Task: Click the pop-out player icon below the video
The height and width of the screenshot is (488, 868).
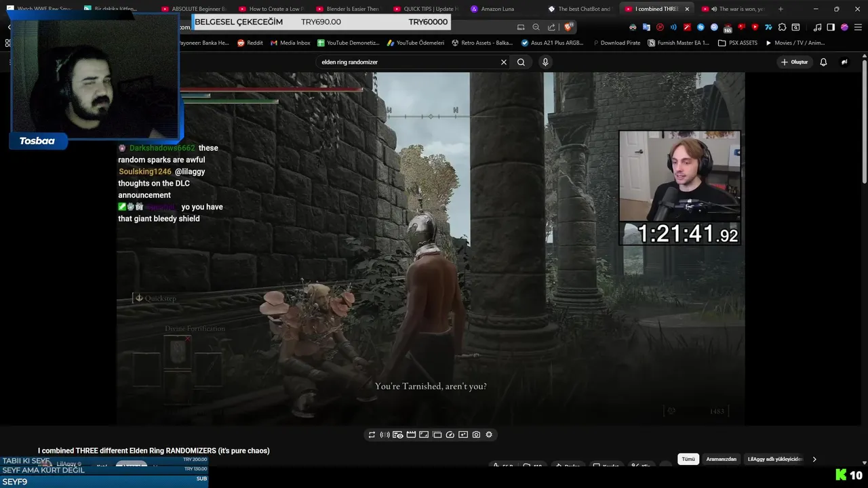Action: [x=437, y=434]
